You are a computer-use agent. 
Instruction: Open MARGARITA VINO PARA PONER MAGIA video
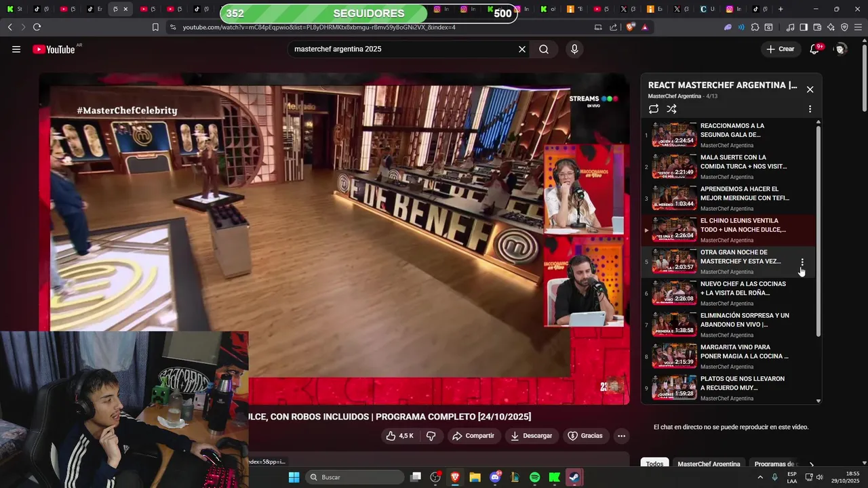click(729, 357)
